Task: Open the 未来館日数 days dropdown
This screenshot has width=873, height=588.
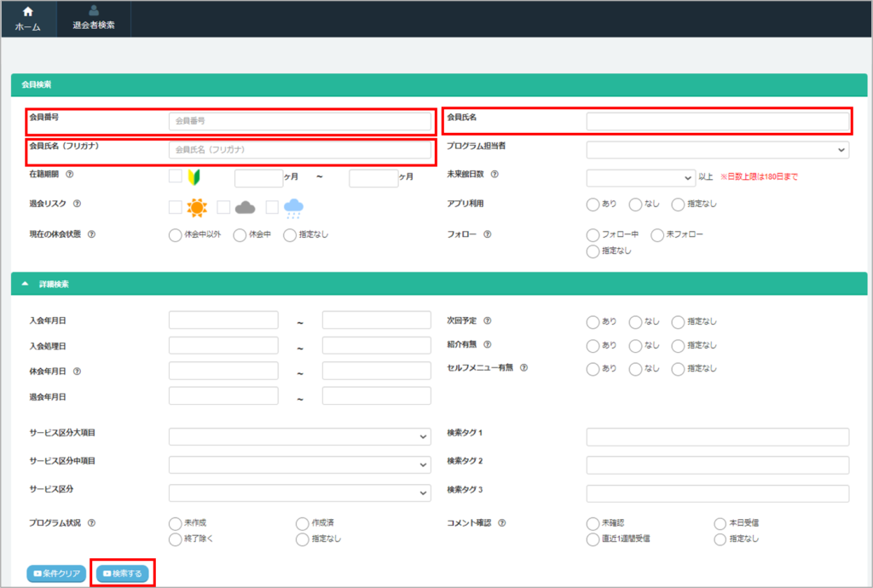Action: click(641, 177)
